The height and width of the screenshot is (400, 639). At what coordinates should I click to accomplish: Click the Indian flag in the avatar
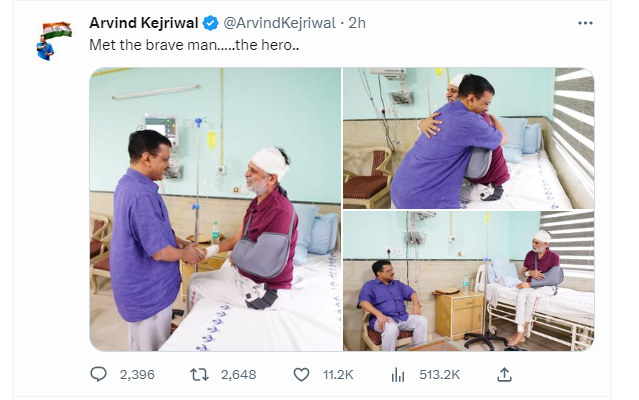point(57,30)
